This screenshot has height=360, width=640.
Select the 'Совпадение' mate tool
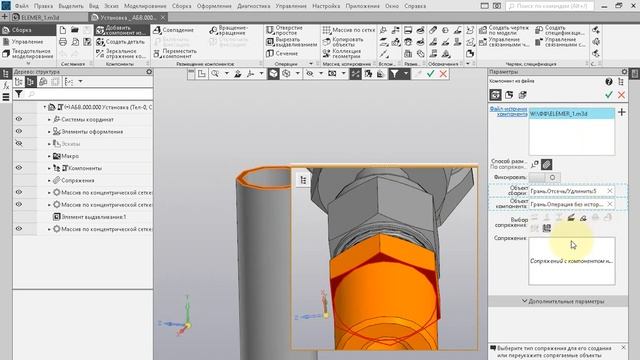174,30
